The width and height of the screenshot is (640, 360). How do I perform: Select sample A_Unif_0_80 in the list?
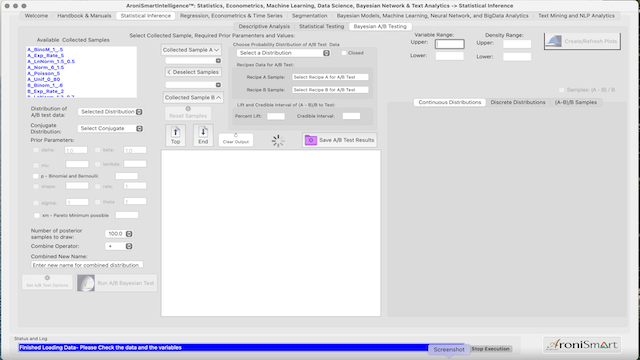[44, 79]
